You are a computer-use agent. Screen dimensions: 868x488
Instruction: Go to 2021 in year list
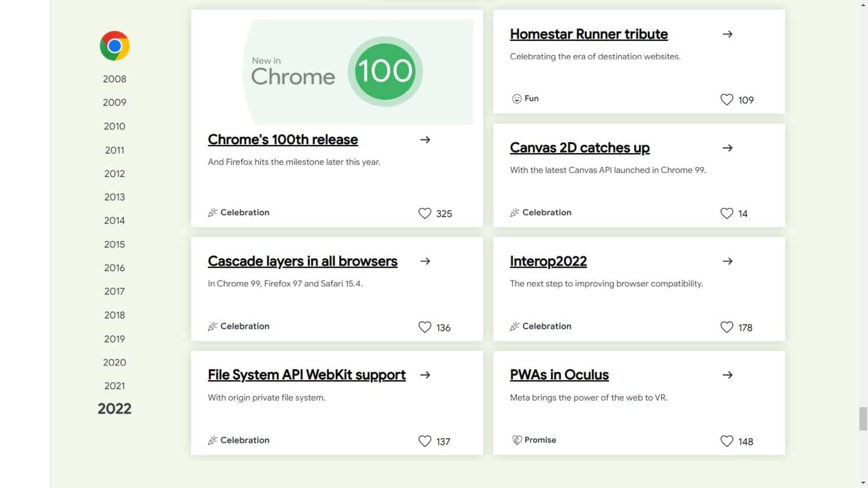click(x=115, y=386)
